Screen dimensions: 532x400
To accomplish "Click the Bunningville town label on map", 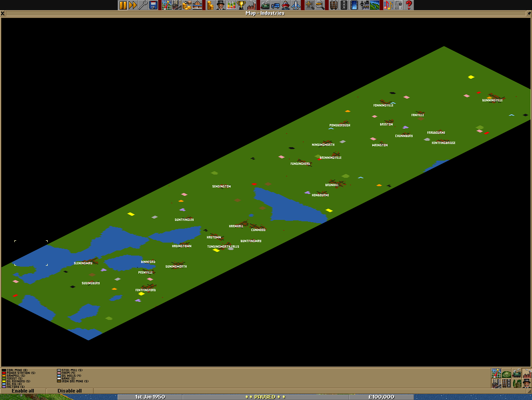I will (x=492, y=100).
